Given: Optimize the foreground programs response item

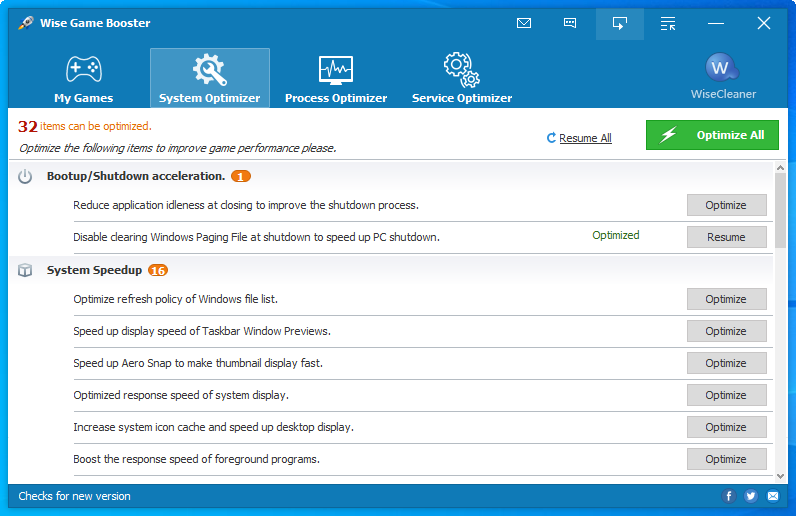Looking at the screenshot, I should pos(726,459).
